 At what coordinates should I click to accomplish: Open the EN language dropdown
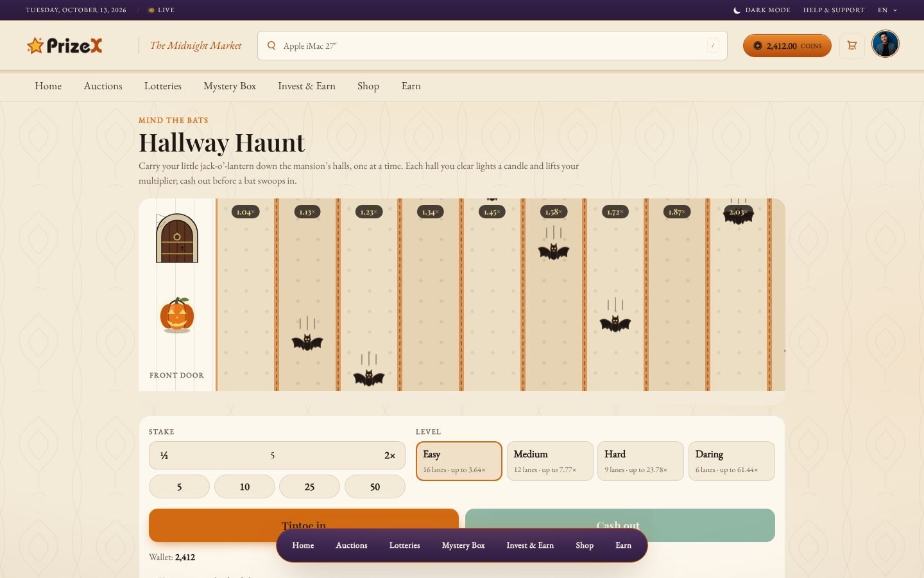(x=887, y=10)
